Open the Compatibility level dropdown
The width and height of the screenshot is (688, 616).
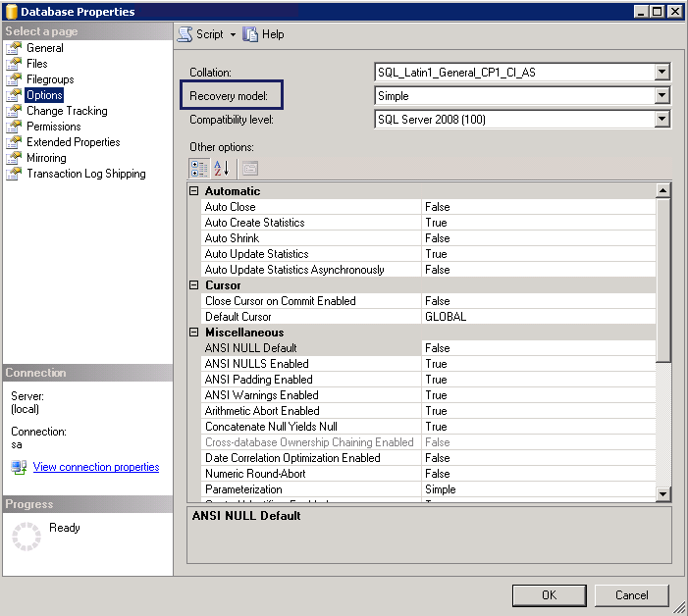pos(662,119)
